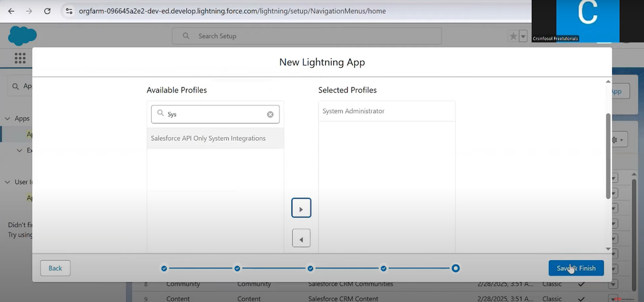Click the dialog's vertical scrollbar thumb

(608, 156)
